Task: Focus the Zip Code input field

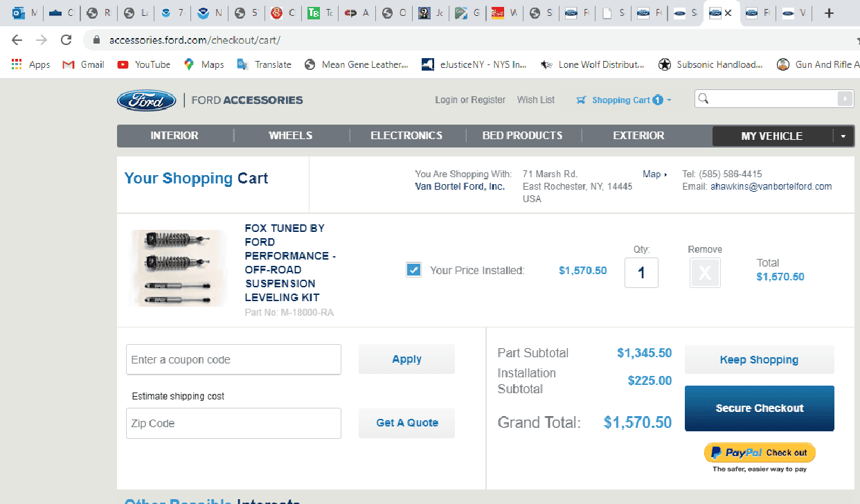Action: click(x=233, y=423)
